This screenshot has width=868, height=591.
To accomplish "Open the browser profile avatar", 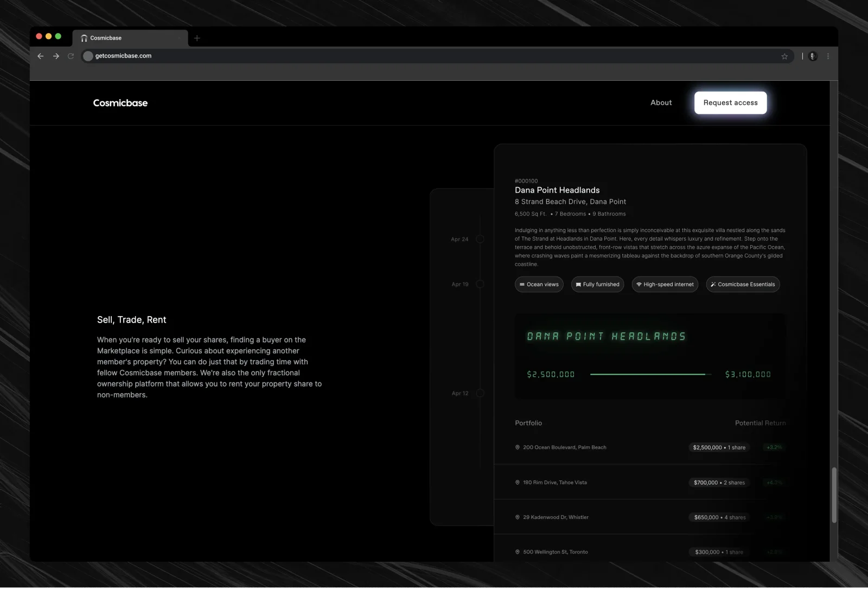I will click(813, 56).
